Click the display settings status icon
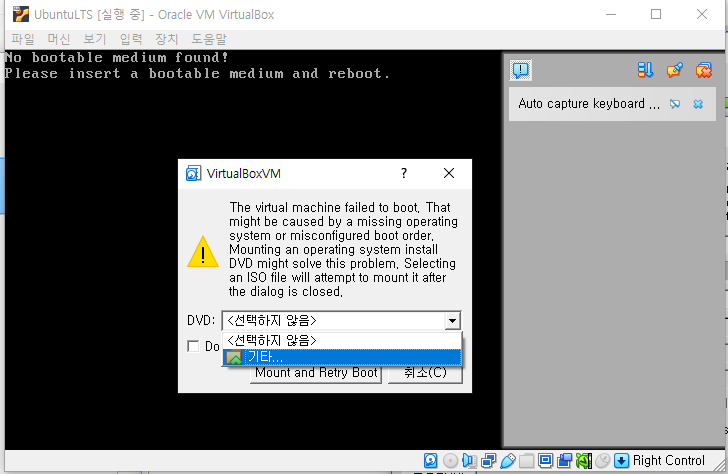This screenshot has width=728, height=474. pos(546,461)
